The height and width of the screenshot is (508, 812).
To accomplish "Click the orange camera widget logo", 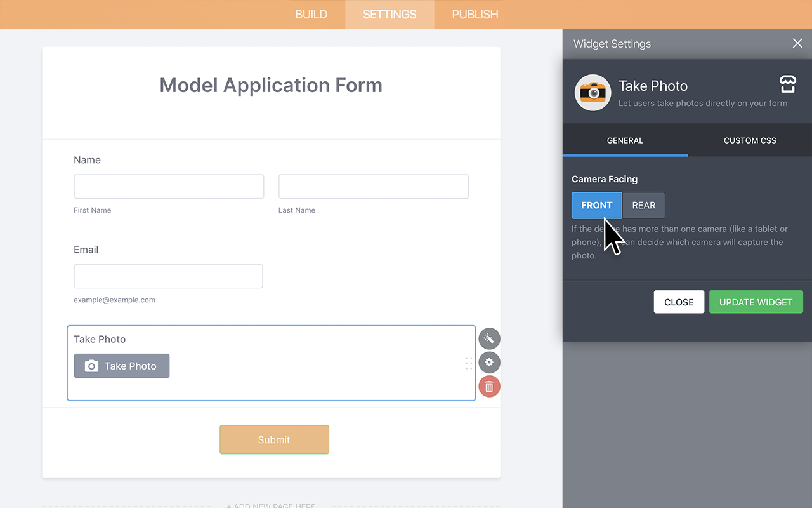I will coord(593,93).
